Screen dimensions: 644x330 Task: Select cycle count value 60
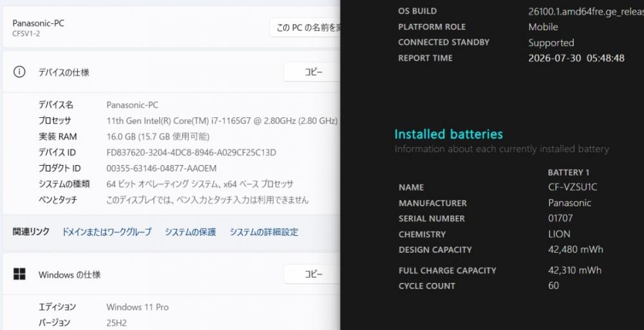click(553, 286)
